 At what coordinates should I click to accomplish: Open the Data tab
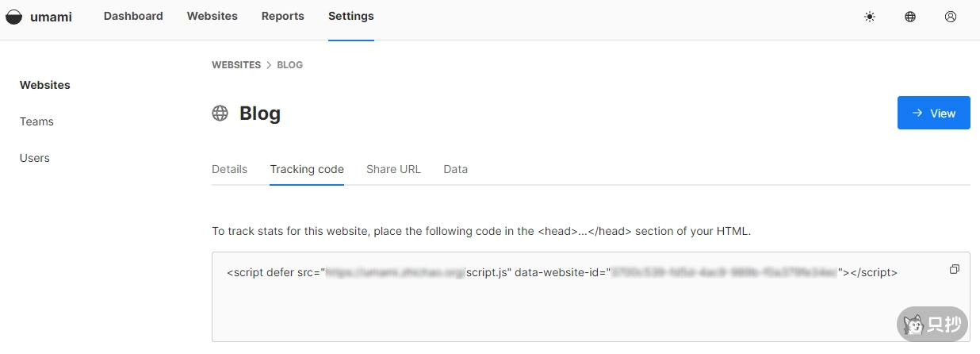pos(455,169)
